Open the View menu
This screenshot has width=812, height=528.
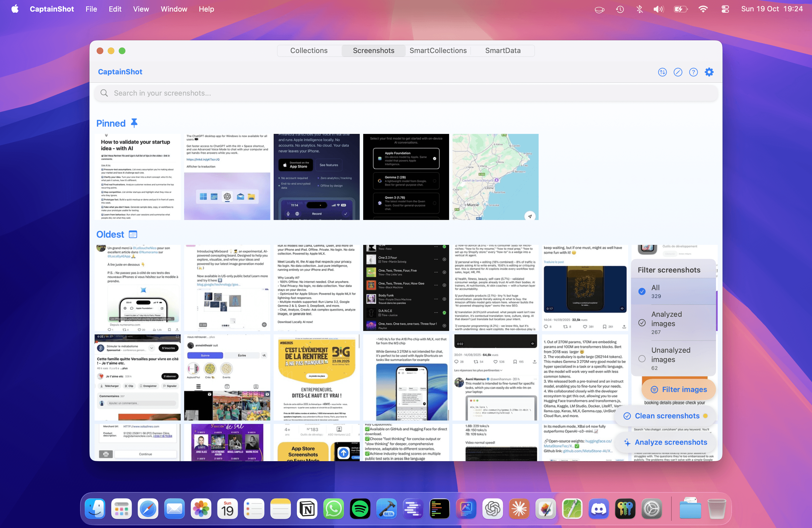click(141, 9)
